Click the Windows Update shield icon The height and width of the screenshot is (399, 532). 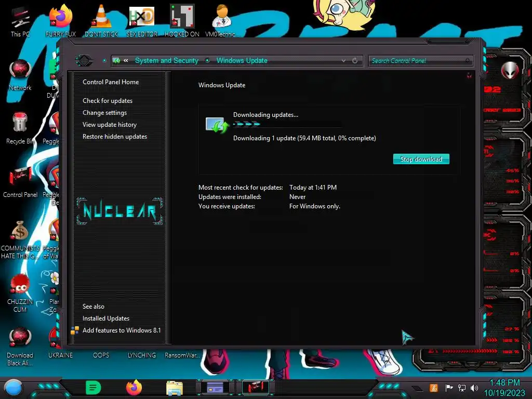click(x=217, y=125)
